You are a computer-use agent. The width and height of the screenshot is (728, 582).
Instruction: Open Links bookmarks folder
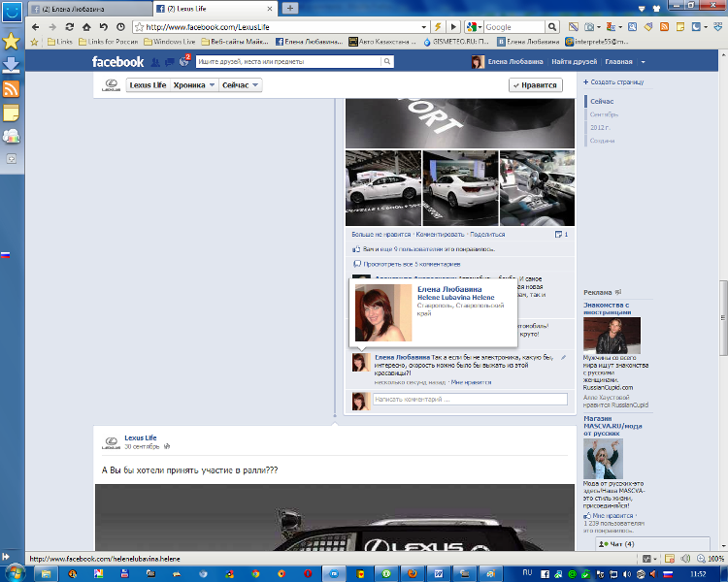coord(60,42)
